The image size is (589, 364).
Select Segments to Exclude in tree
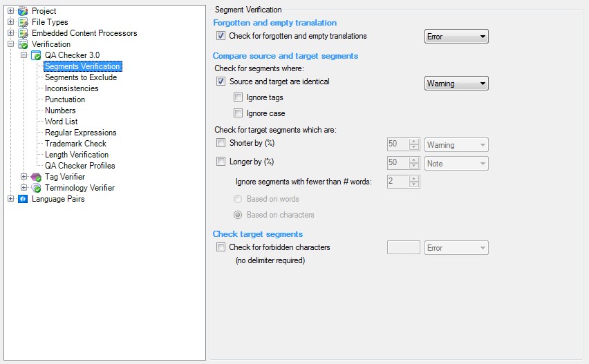pos(81,77)
